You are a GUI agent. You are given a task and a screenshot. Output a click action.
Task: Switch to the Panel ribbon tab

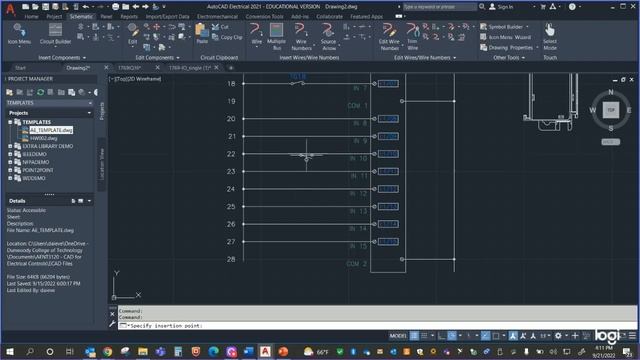click(106, 17)
